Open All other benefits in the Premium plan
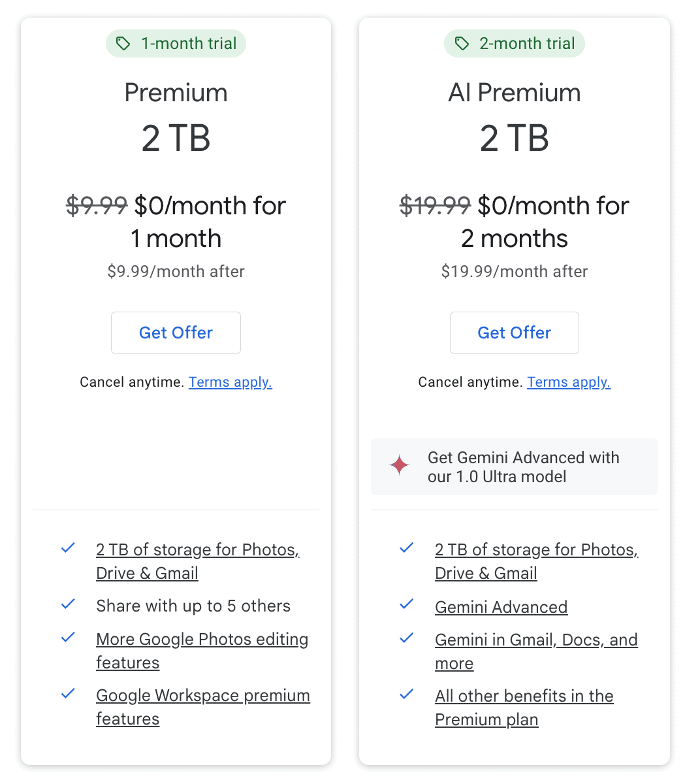 pos(524,696)
